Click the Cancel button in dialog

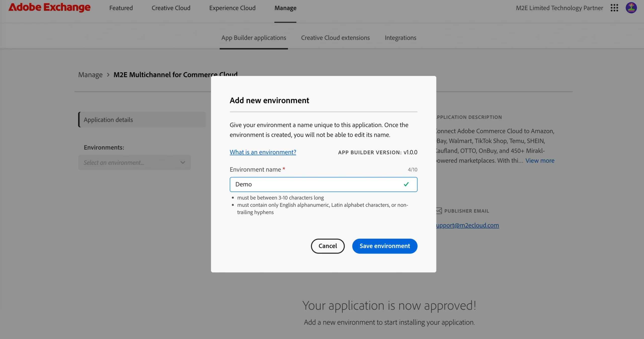click(328, 246)
